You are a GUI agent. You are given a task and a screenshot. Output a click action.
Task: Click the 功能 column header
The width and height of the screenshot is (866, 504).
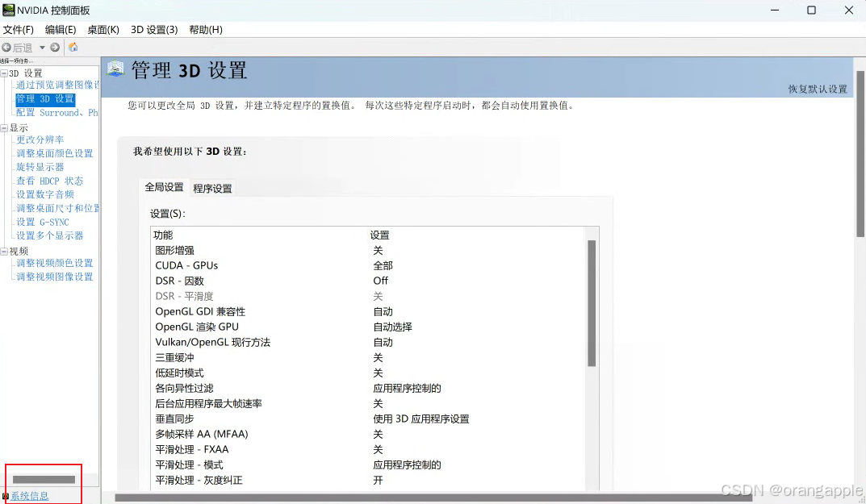pos(164,235)
